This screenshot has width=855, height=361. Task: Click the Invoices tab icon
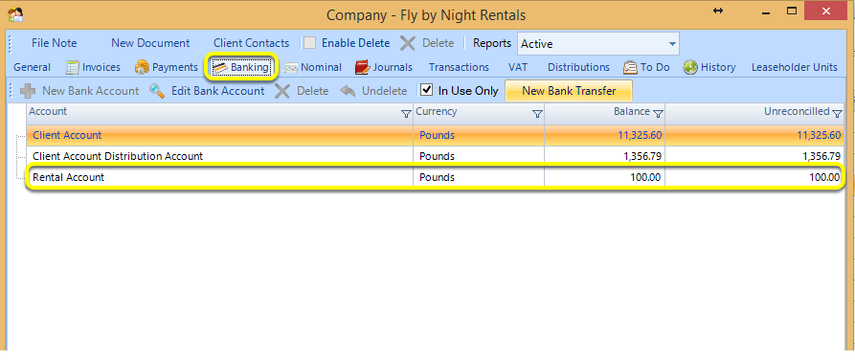[73, 67]
